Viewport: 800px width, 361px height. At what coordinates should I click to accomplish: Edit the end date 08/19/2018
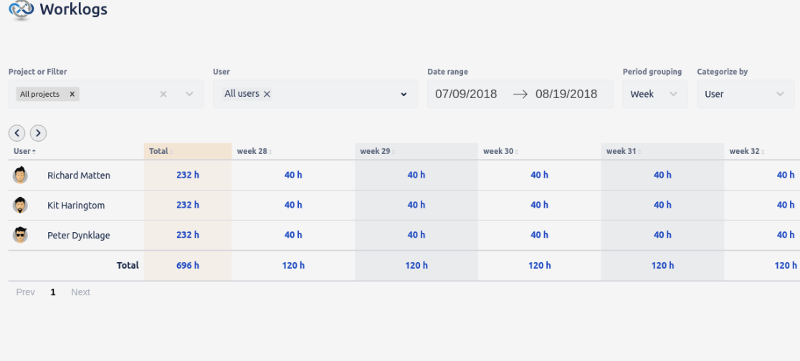pos(566,94)
